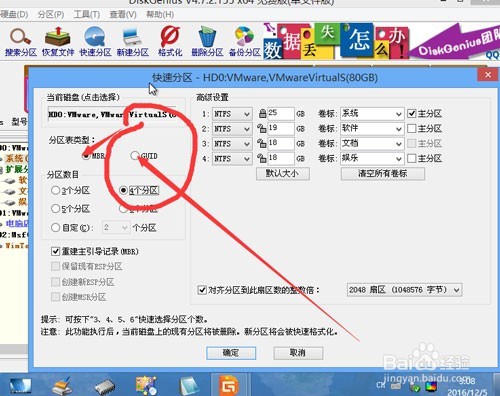Open file system dropdown for partition 3
This screenshot has height=396, width=500.
click(232, 144)
